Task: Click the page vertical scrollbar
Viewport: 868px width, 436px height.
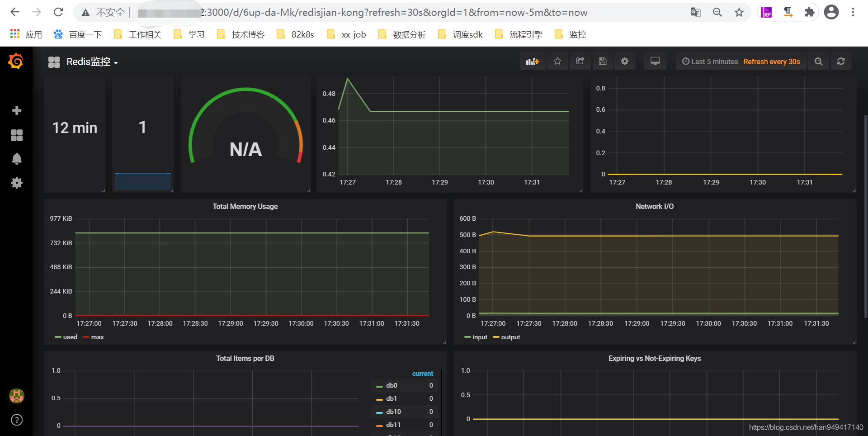Action: pos(865,217)
